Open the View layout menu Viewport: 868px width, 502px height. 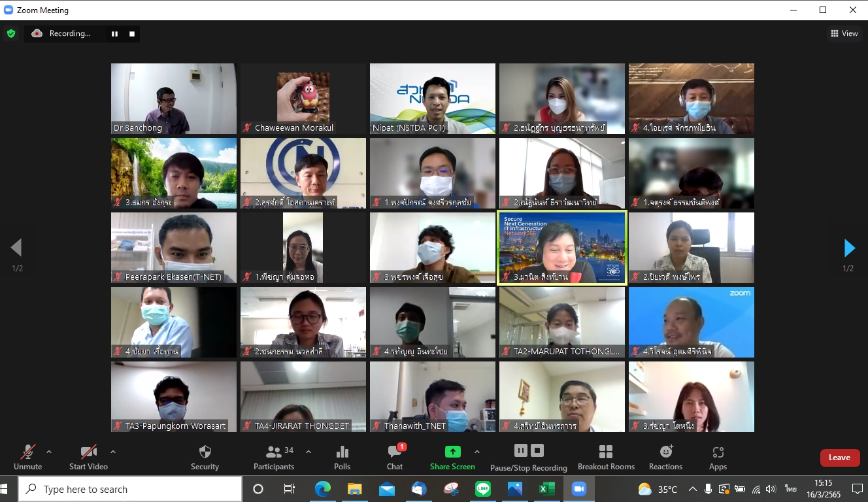click(x=844, y=33)
